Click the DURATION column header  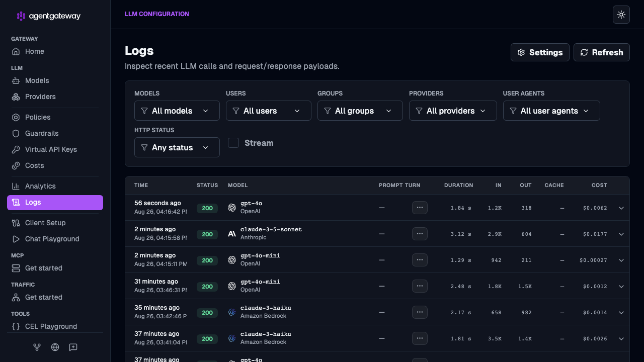[x=458, y=185]
